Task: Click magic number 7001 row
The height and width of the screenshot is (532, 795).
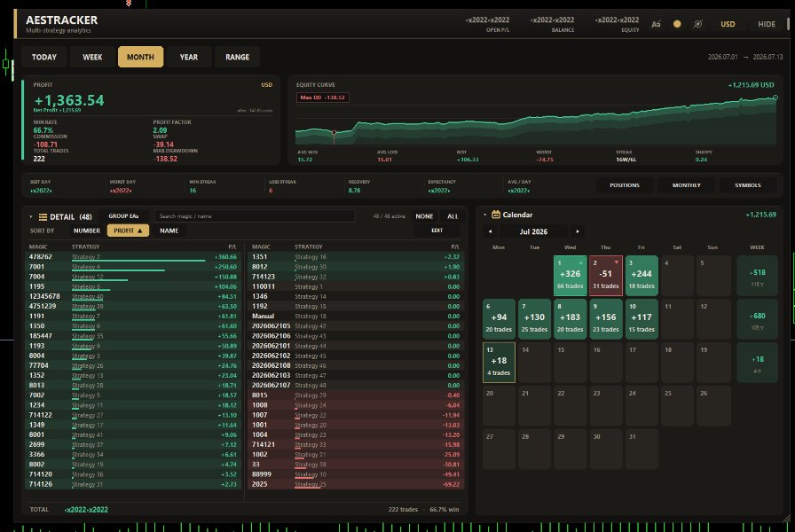Action: pos(133,267)
